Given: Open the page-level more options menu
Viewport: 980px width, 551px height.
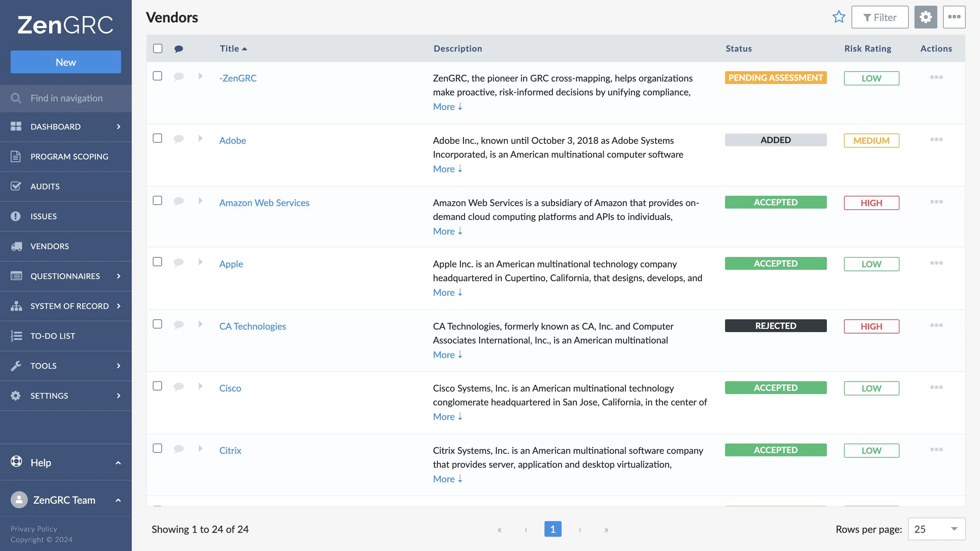Looking at the screenshot, I should click(954, 17).
